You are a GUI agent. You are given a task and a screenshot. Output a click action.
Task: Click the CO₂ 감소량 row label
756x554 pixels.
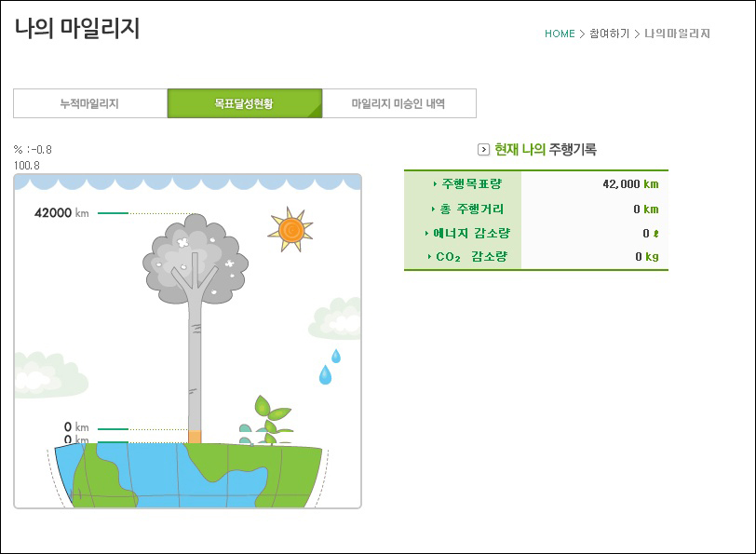(466, 257)
